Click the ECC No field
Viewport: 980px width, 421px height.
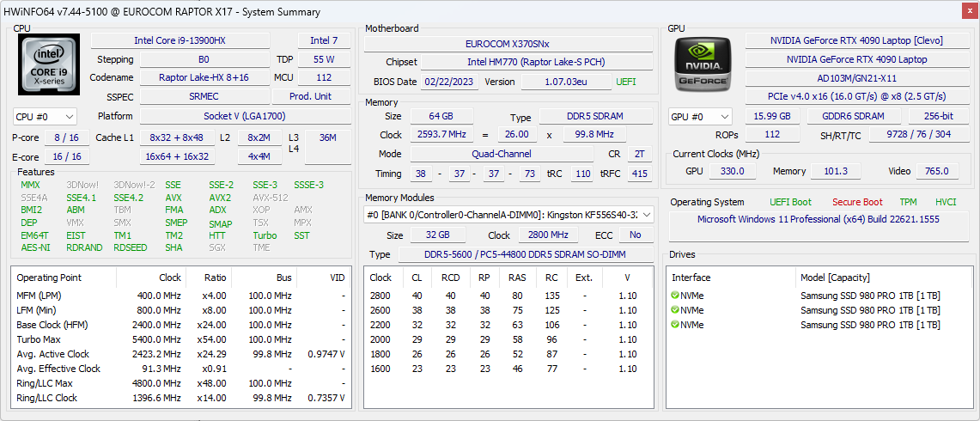click(636, 235)
